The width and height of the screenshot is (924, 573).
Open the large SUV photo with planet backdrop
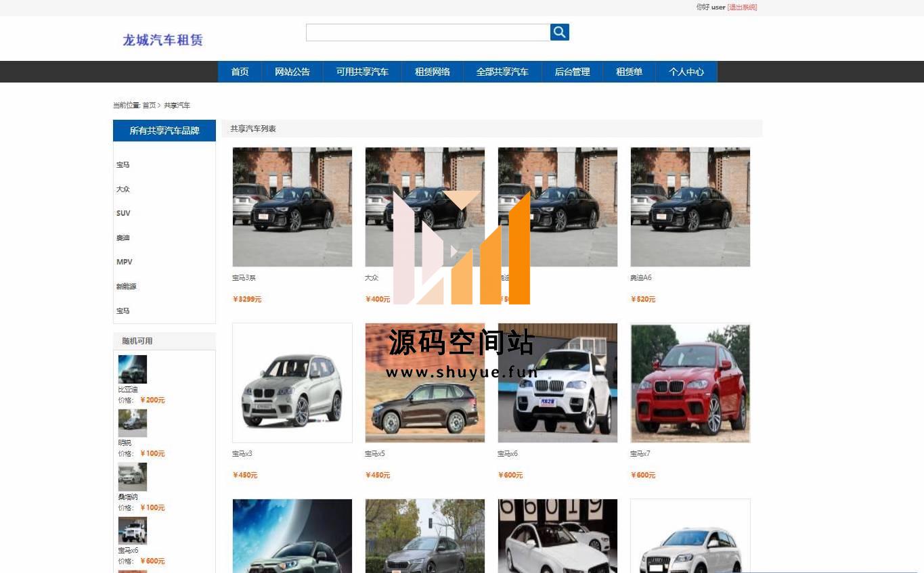coord(292,536)
